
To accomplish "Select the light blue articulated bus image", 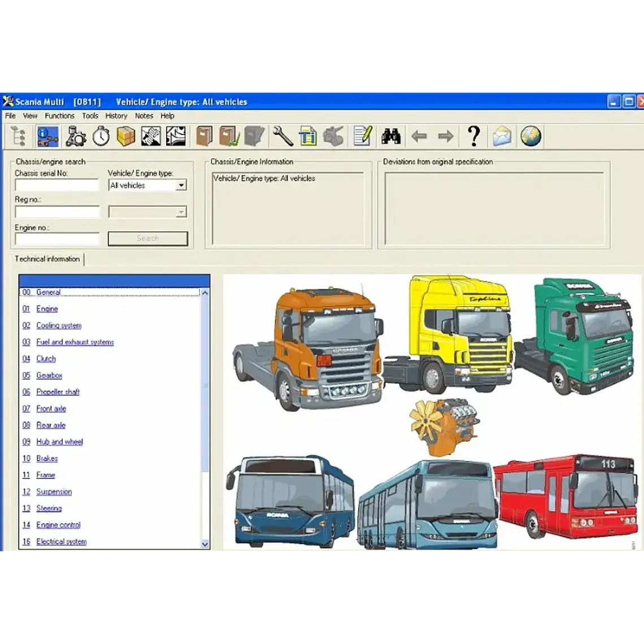I will pos(427,505).
